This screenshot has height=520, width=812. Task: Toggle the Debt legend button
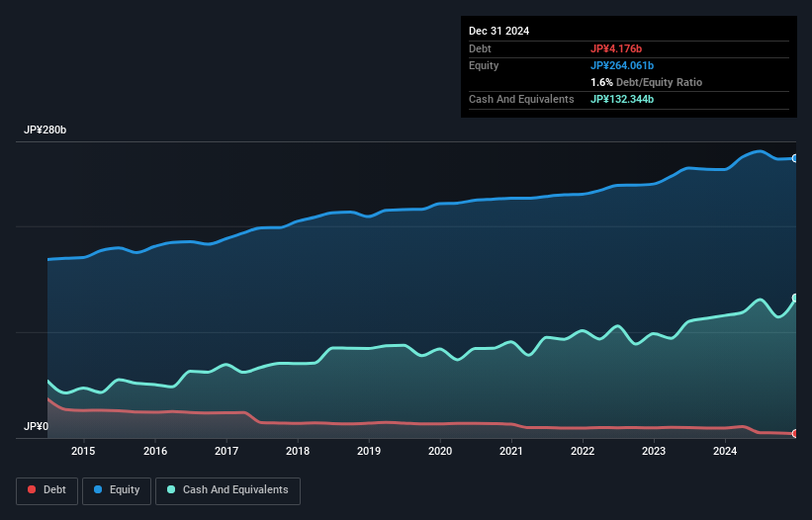pyautogui.click(x=47, y=490)
